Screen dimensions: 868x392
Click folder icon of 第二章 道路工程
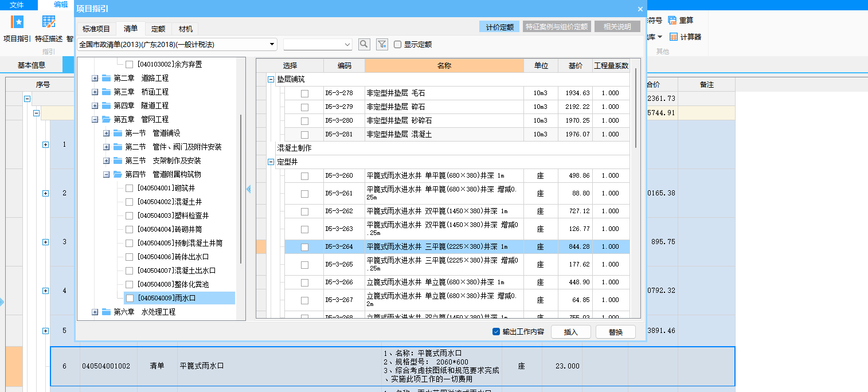click(107, 78)
